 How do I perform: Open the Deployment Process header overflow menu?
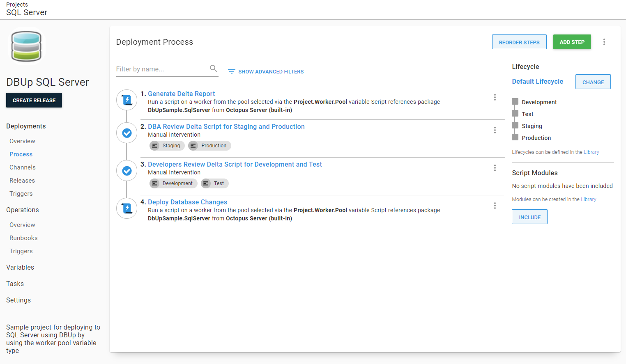click(x=604, y=42)
